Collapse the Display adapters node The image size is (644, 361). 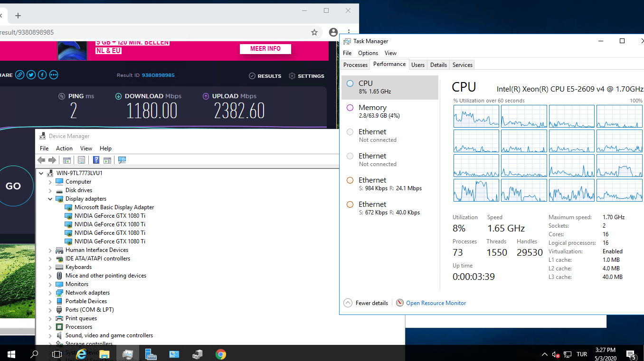(x=50, y=199)
